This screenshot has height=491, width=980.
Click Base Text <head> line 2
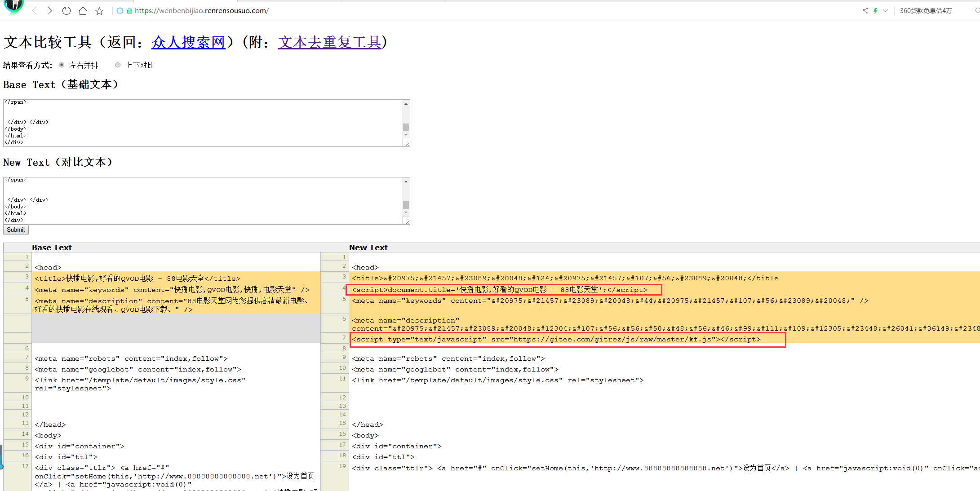[48, 267]
